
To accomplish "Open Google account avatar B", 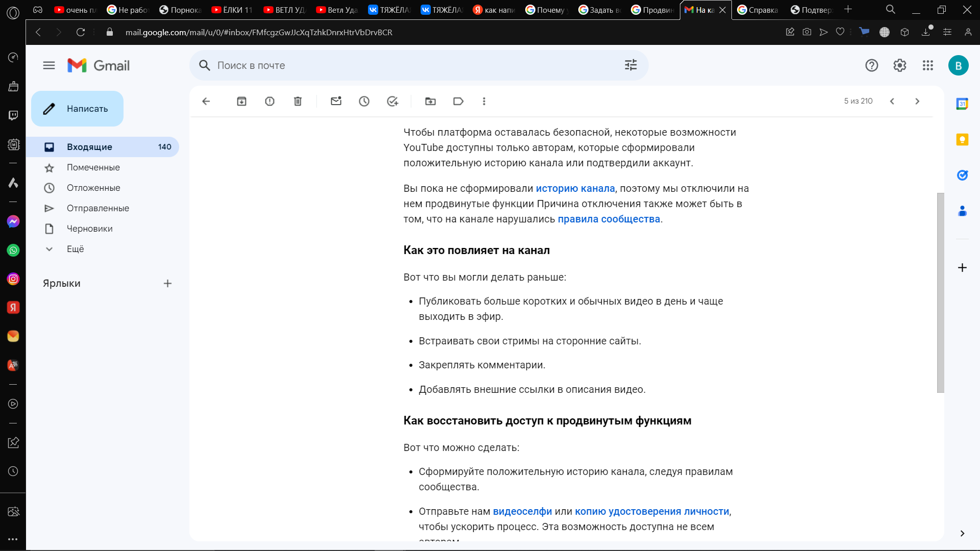I will (x=959, y=65).
